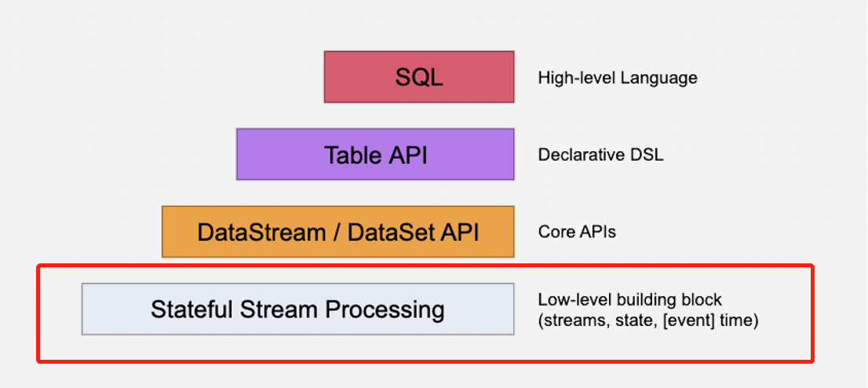868x388 pixels.
Task: Click the Declarative DSL label
Action: tap(600, 154)
